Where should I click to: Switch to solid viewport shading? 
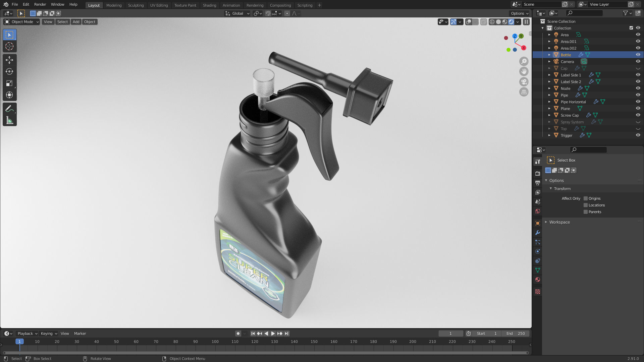click(x=498, y=22)
